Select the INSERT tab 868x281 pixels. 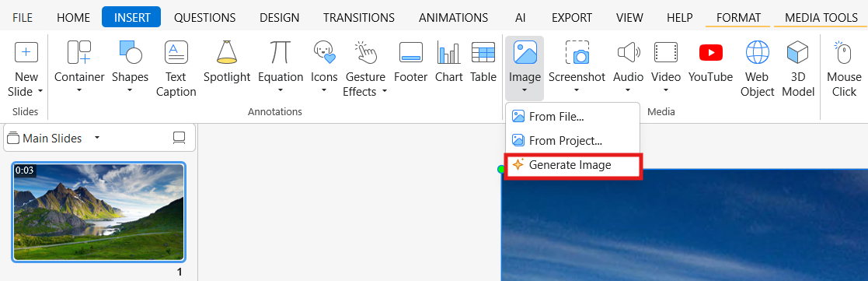pyautogui.click(x=131, y=18)
